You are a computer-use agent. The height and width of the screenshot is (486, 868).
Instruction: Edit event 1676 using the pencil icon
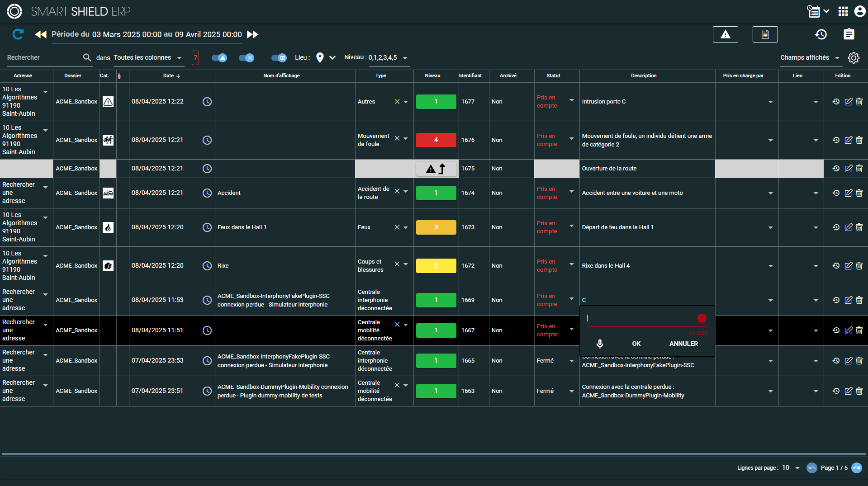click(x=848, y=140)
